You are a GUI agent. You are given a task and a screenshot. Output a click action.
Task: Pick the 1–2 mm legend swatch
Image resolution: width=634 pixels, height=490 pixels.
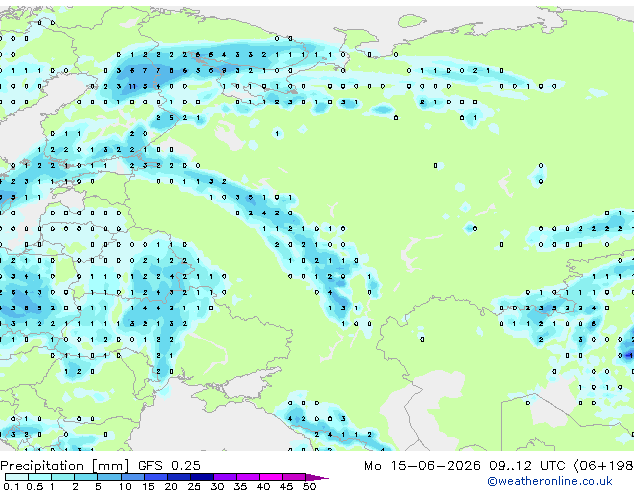[x=63, y=477]
